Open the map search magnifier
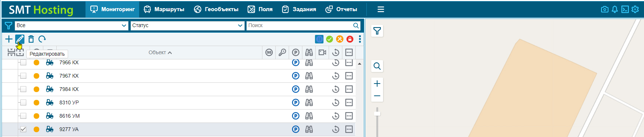The height and width of the screenshot is (137, 644). tap(377, 66)
